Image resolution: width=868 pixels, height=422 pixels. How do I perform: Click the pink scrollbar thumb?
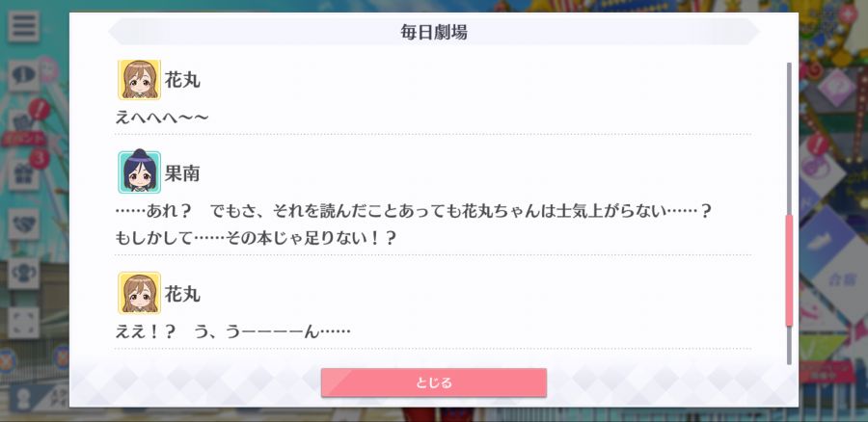tap(789, 271)
